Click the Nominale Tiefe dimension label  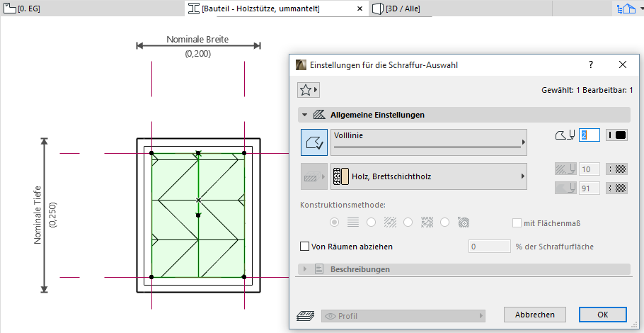point(38,215)
